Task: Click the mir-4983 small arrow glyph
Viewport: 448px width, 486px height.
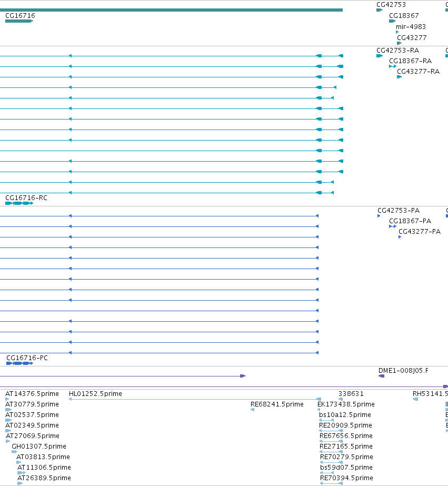Action: pyautogui.click(x=397, y=32)
